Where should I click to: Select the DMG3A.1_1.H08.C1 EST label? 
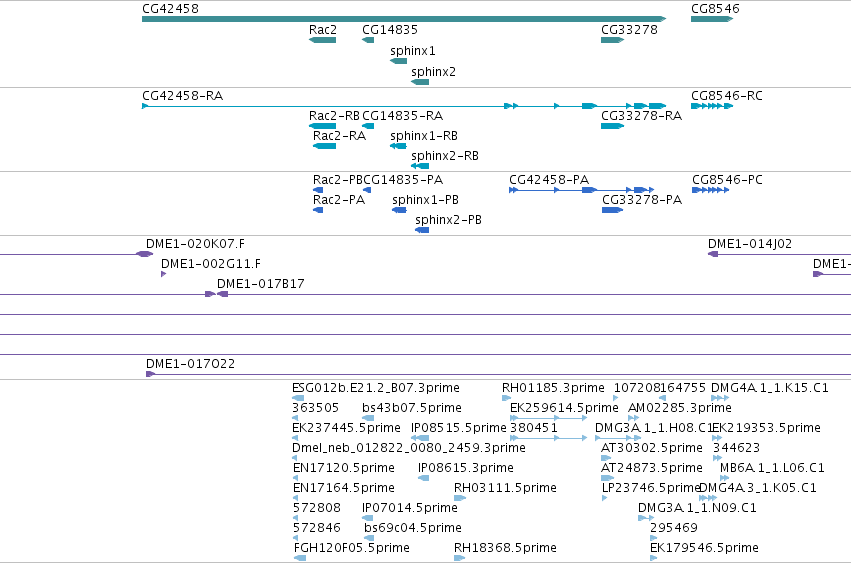(x=653, y=428)
